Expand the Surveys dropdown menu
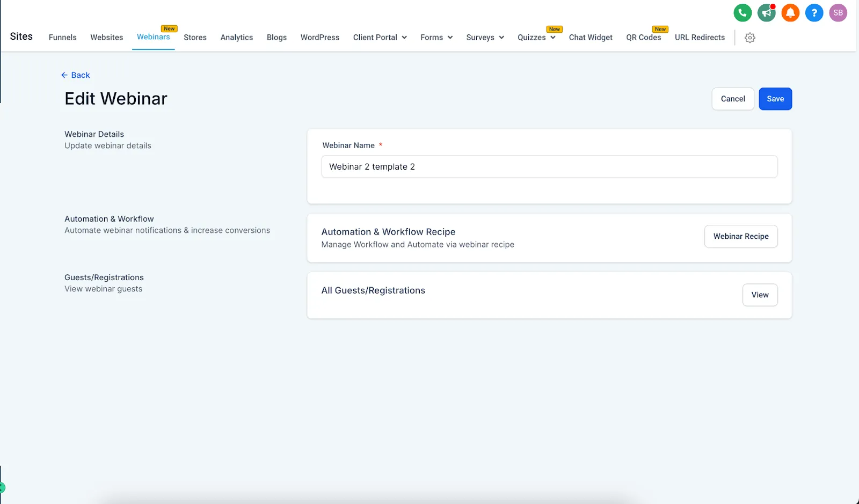 pos(485,38)
